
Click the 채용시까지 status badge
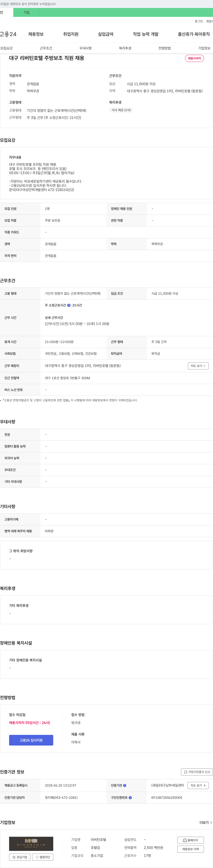click(x=194, y=58)
